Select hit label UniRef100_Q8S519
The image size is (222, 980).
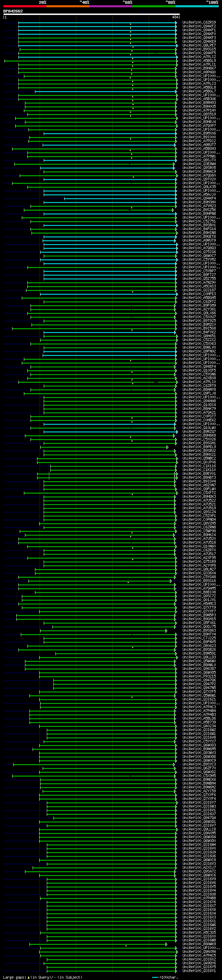point(199,114)
